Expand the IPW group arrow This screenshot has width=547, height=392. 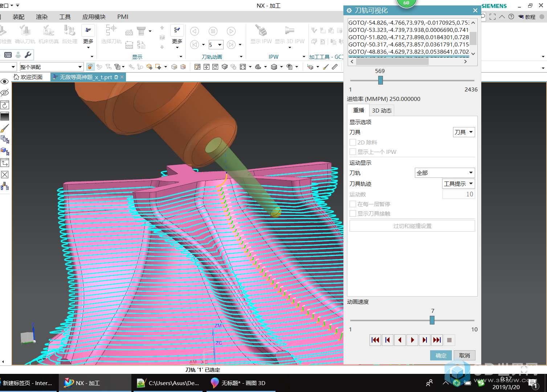304,57
